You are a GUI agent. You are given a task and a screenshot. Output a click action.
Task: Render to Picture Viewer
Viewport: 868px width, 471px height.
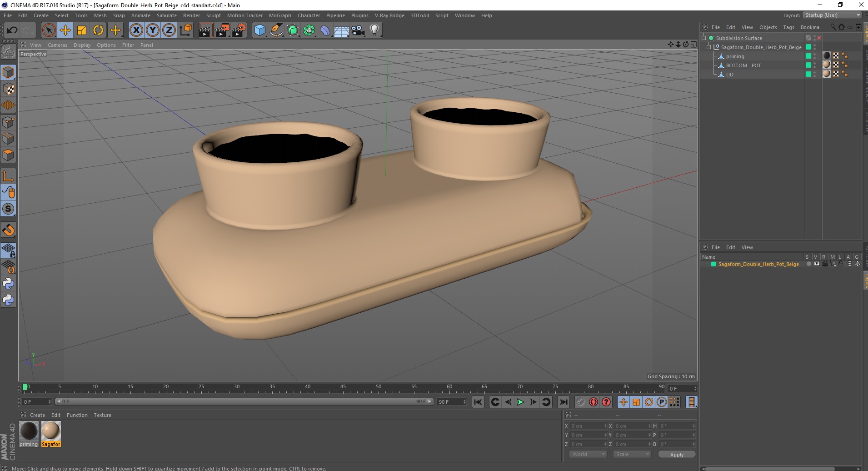coord(222,30)
